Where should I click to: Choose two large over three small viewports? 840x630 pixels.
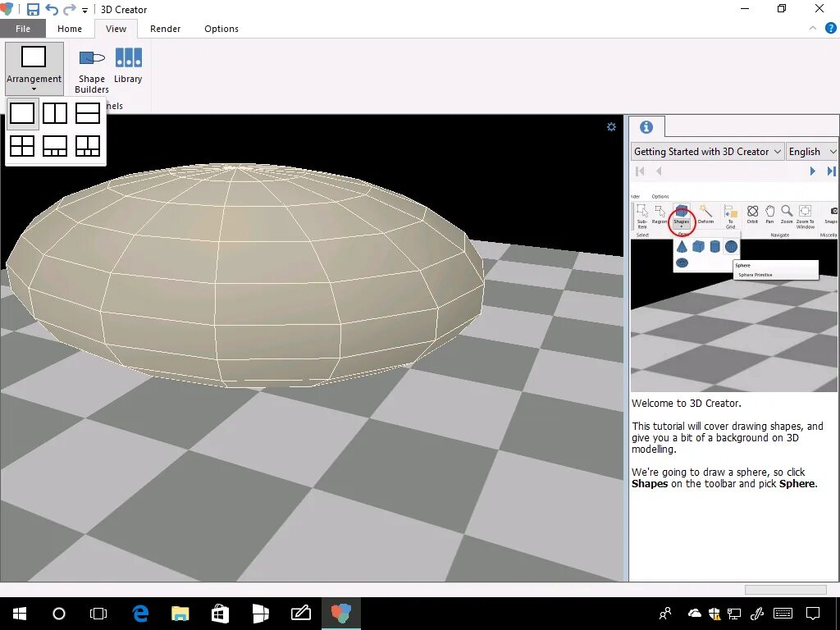(x=87, y=146)
